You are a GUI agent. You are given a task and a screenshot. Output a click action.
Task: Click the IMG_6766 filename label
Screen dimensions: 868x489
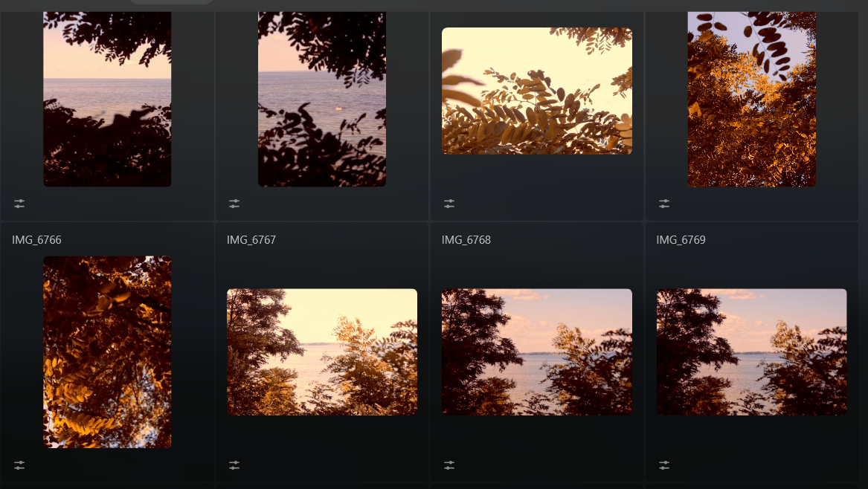tap(36, 240)
